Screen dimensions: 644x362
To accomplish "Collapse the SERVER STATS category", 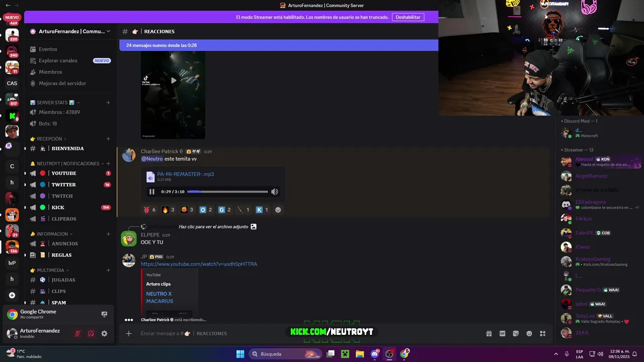I will coord(55,103).
